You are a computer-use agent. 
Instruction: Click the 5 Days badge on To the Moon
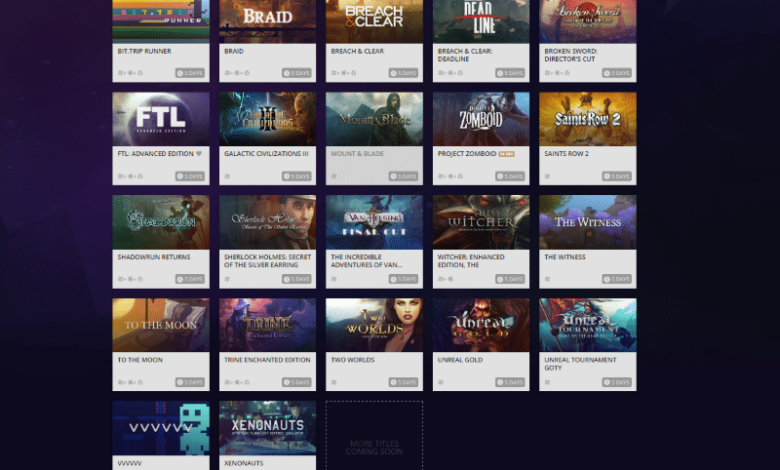point(190,382)
